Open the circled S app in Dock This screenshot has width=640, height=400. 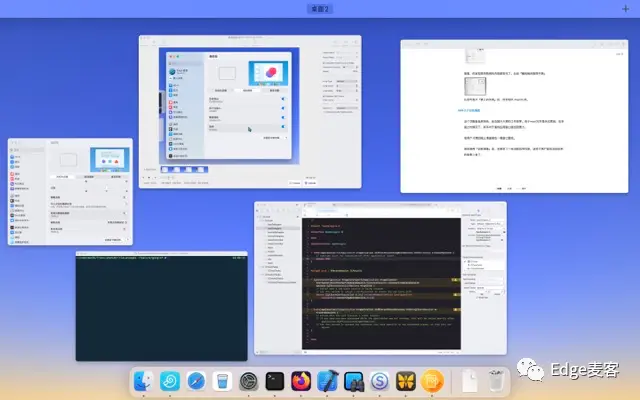pos(380,381)
